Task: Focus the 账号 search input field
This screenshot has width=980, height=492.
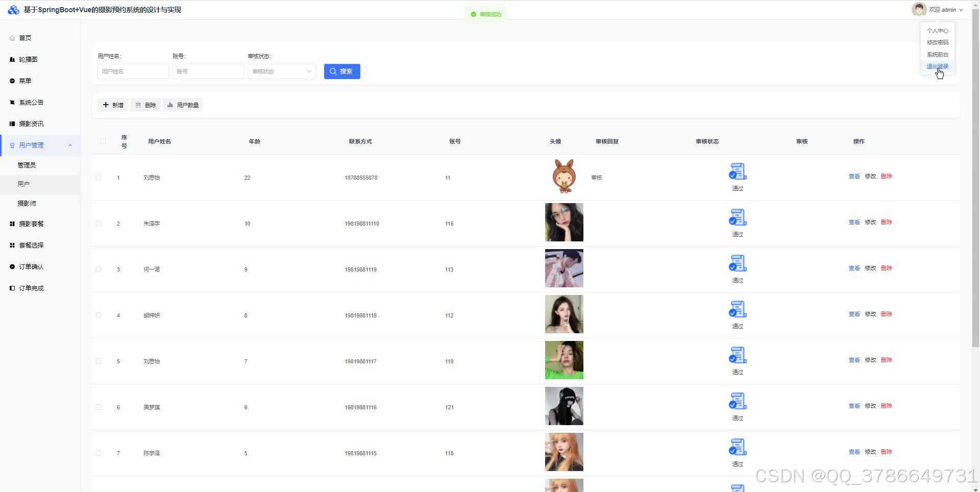Action: tap(208, 71)
